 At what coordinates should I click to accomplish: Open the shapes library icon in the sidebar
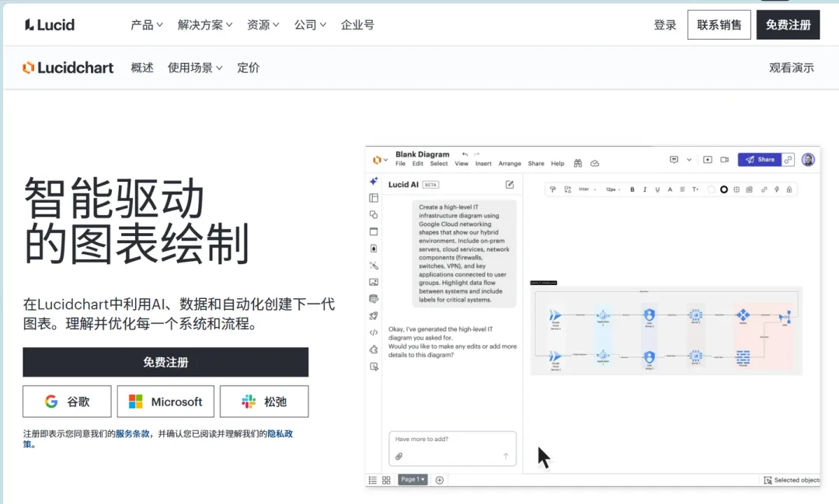[x=374, y=214]
